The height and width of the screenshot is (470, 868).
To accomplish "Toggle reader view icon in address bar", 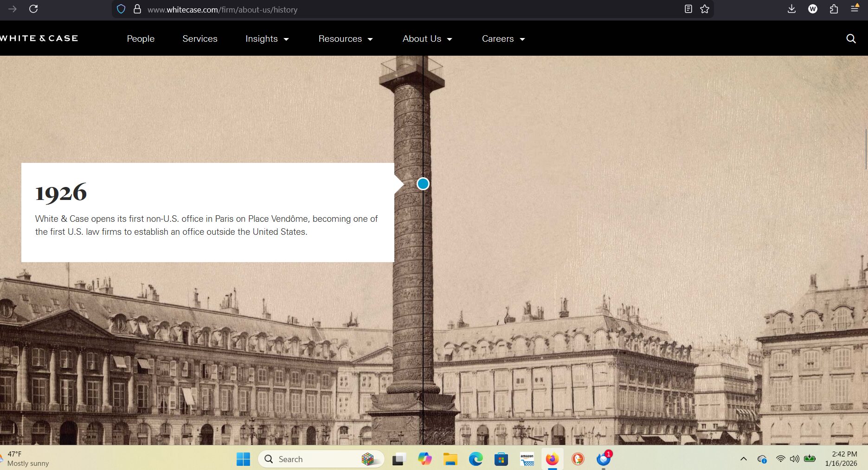I will click(x=688, y=9).
